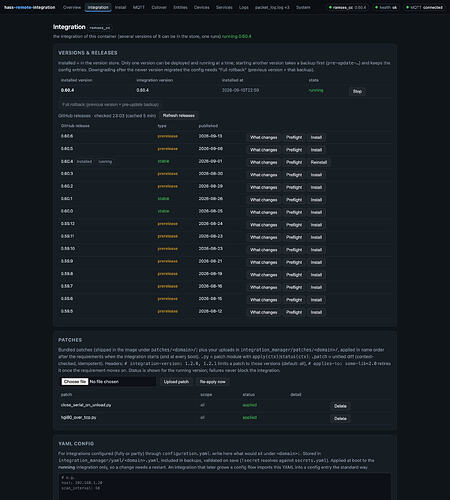Select the Integration tab
The height and width of the screenshot is (500, 450).
[98, 7]
